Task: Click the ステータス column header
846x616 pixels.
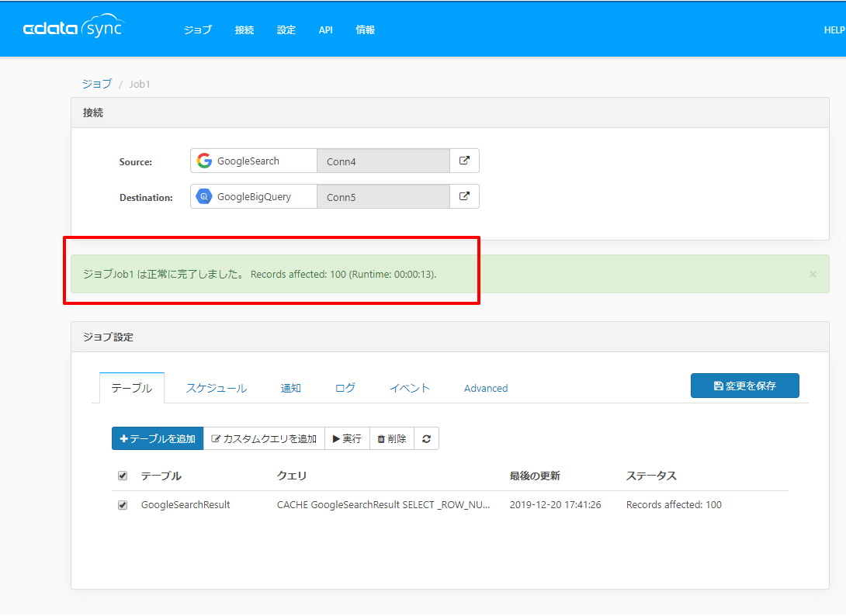Action: coord(651,476)
